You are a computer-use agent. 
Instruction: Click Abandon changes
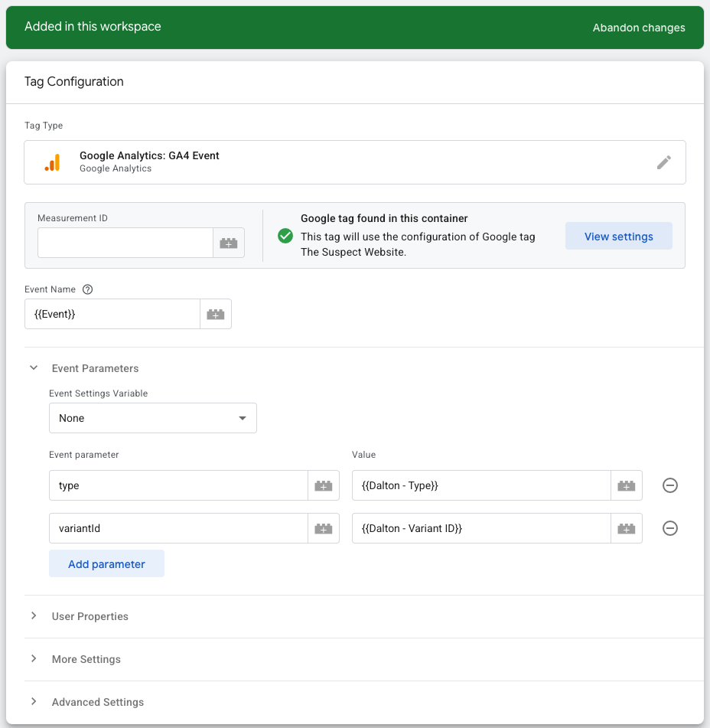coord(639,28)
